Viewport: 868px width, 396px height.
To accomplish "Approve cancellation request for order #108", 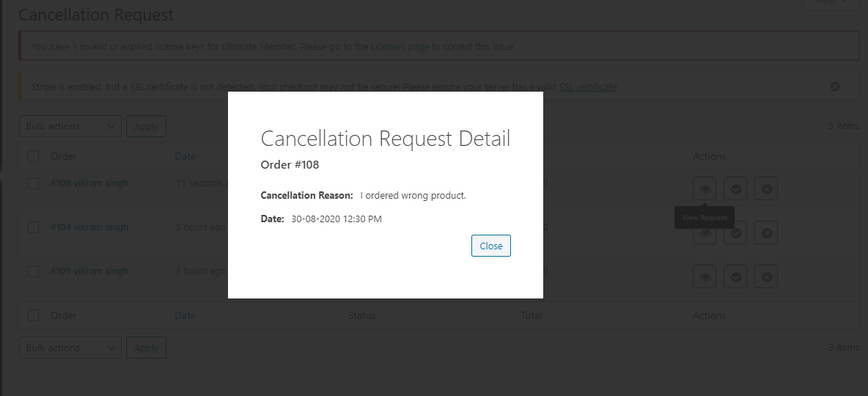I will tap(736, 189).
